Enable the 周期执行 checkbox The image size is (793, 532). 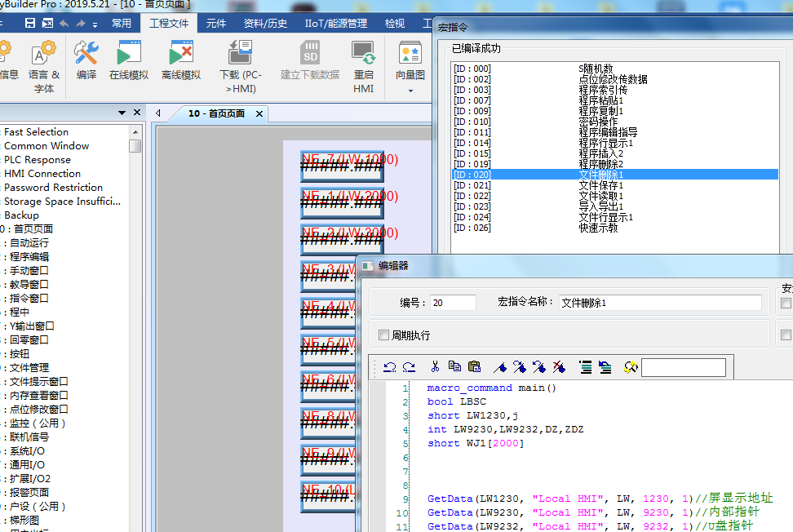[x=384, y=335]
